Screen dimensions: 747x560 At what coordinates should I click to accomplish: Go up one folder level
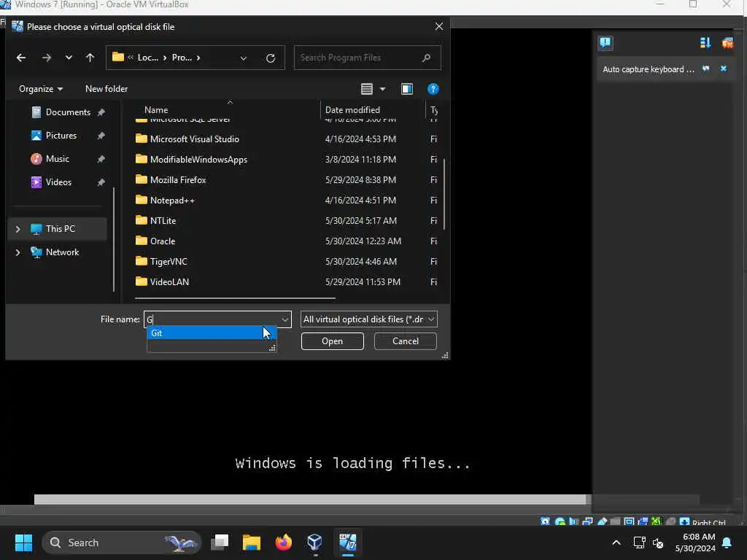tap(90, 58)
